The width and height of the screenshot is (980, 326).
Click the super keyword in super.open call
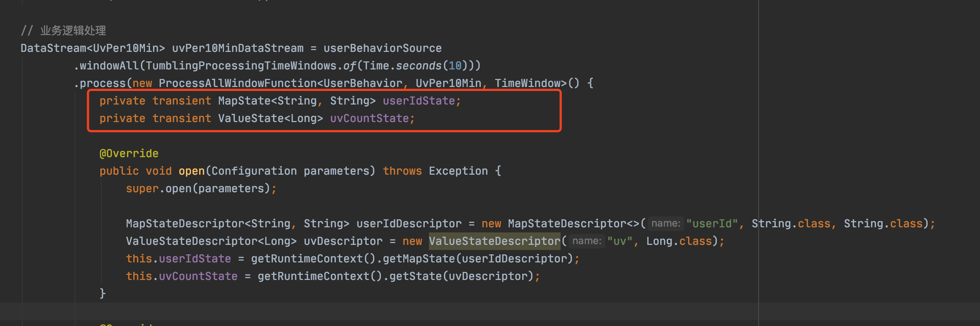coord(142,189)
